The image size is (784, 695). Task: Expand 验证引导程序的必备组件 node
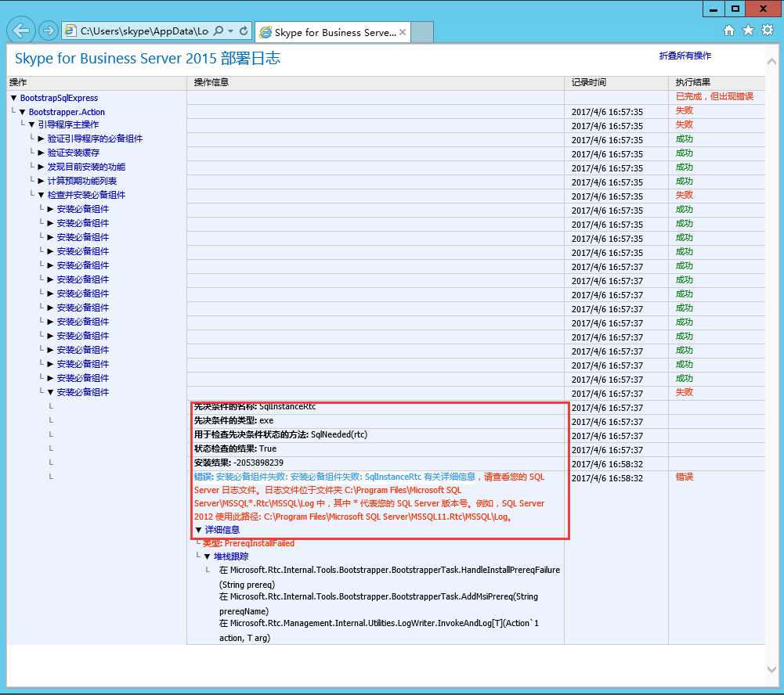coord(41,139)
